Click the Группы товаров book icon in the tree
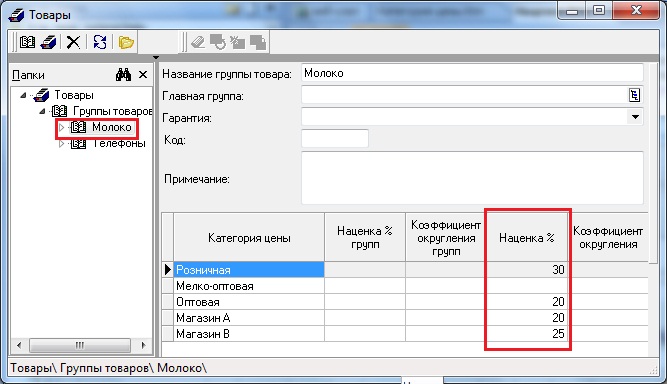The image size is (667, 384). (59, 111)
